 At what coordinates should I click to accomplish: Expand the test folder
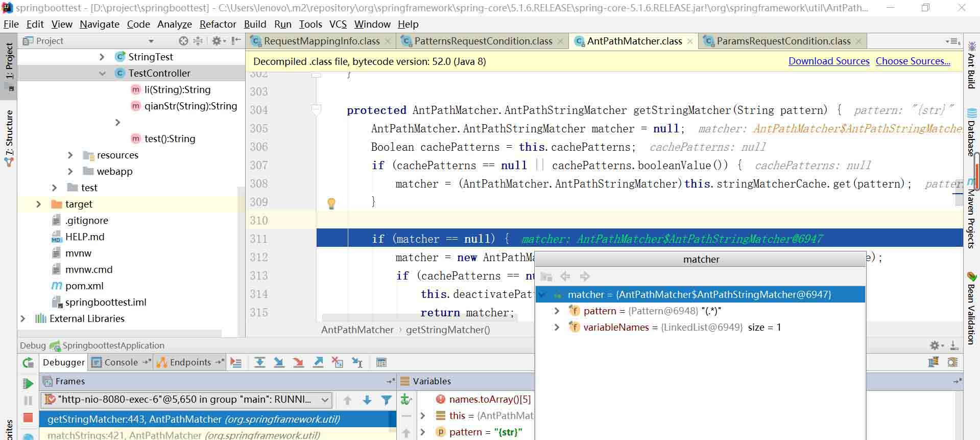pos(54,188)
